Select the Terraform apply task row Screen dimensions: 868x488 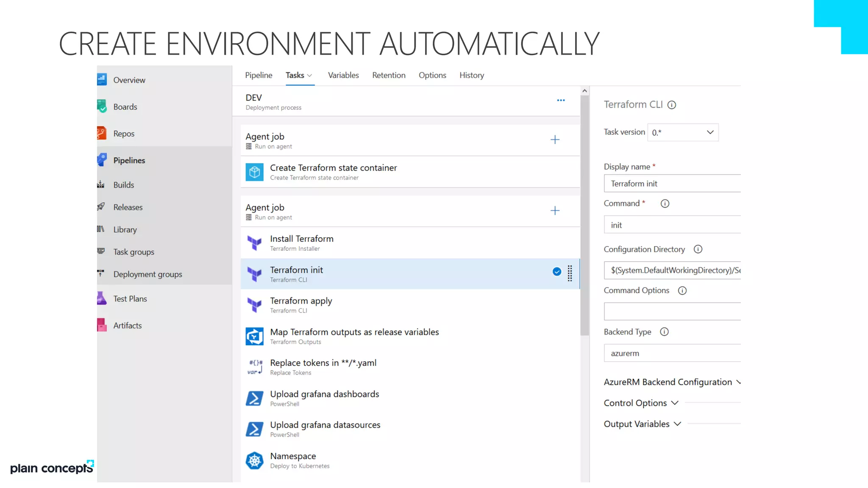[x=410, y=305]
